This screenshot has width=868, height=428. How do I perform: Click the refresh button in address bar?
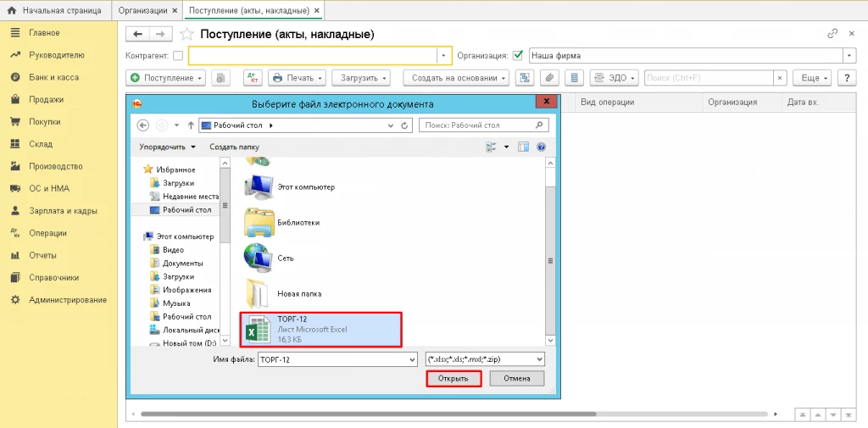pyautogui.click(x=404, y=125)
